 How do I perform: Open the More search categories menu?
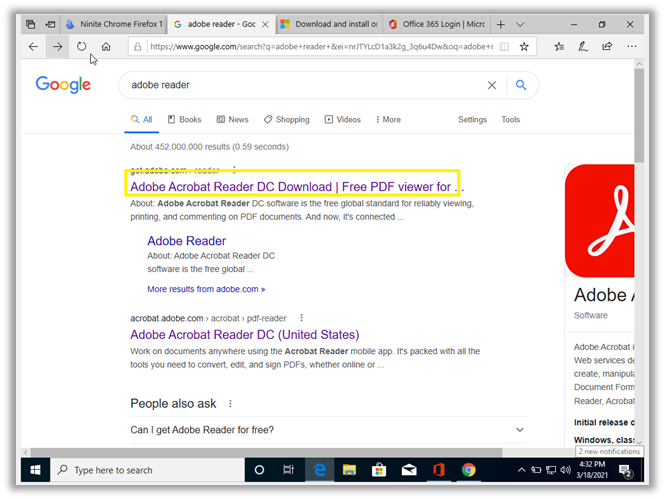point(388,120)
